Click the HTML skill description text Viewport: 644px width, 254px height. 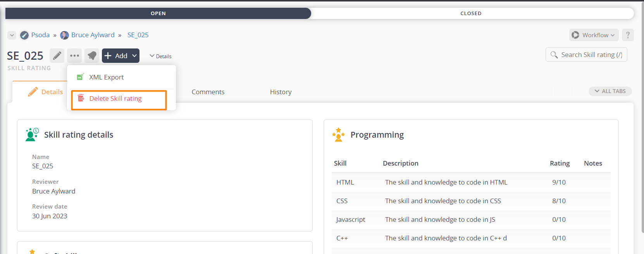(x=446, y=182)
